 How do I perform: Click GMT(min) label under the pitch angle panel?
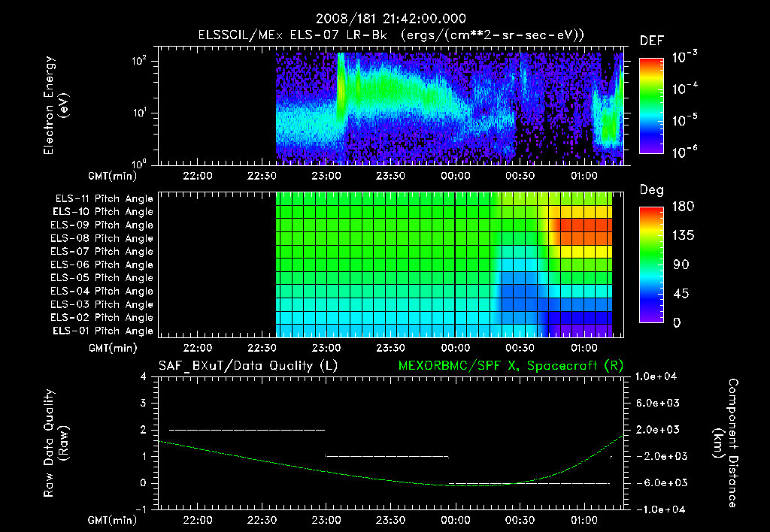click(x=113, y=348)
